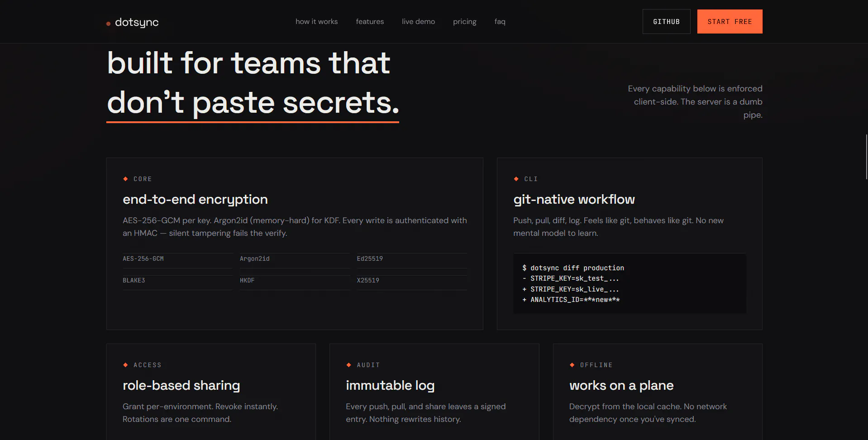This screenshot has height=440, width=868.
Task: Click the underlined 'don't paste secrets.' headline
Action: tap(253, 103)
